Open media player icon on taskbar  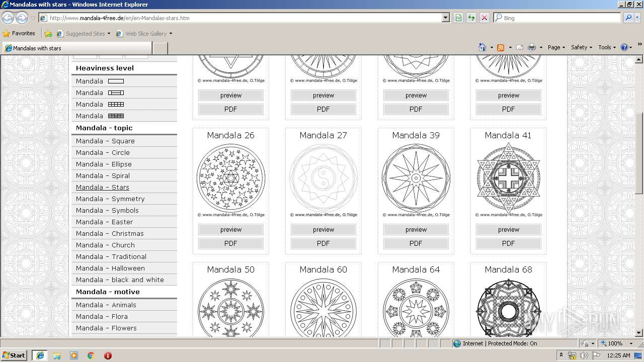click(x=74, y=355)
